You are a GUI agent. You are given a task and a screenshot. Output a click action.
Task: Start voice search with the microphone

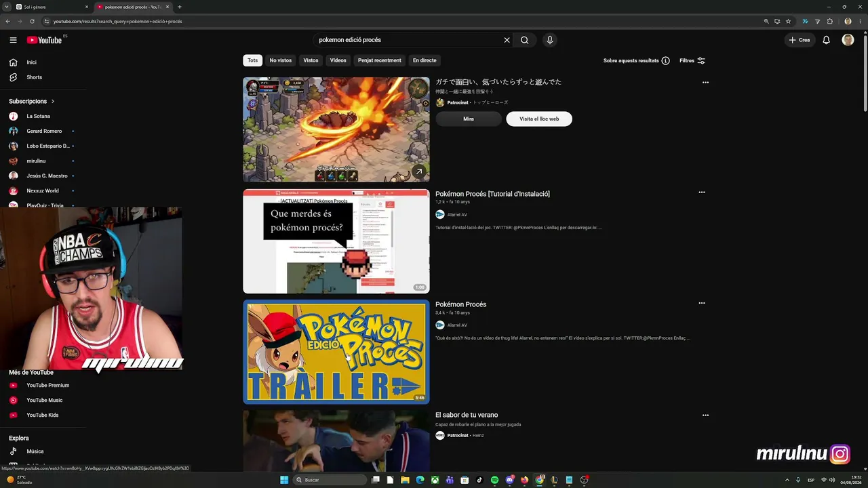coord(550,40)
